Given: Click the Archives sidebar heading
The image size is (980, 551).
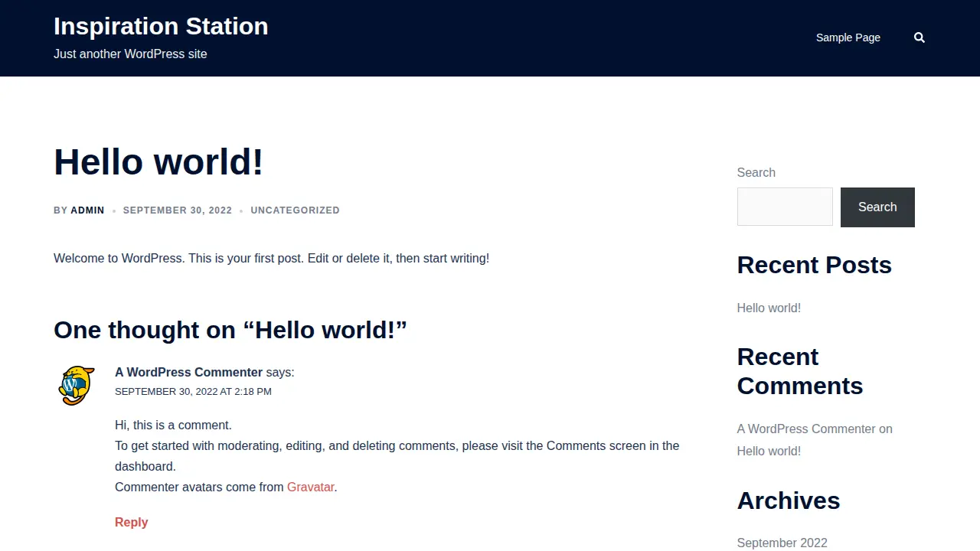Looking at the screenshot, I should coord(789,500).
